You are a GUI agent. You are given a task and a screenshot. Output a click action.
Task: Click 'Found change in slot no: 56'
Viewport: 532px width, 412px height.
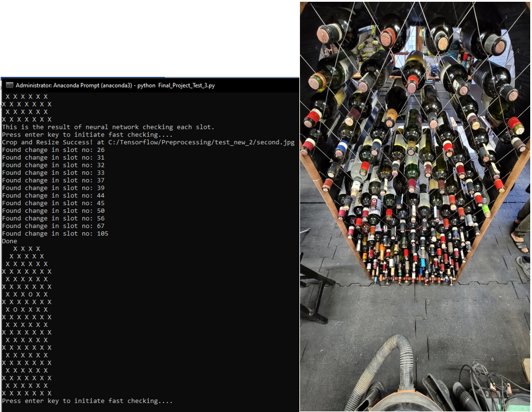click(53, 218)
